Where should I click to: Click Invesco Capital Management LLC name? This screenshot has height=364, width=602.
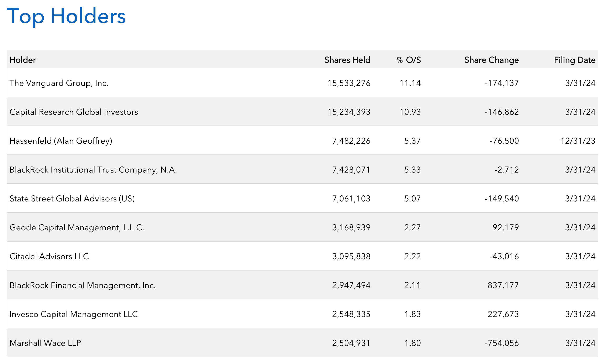74,314
